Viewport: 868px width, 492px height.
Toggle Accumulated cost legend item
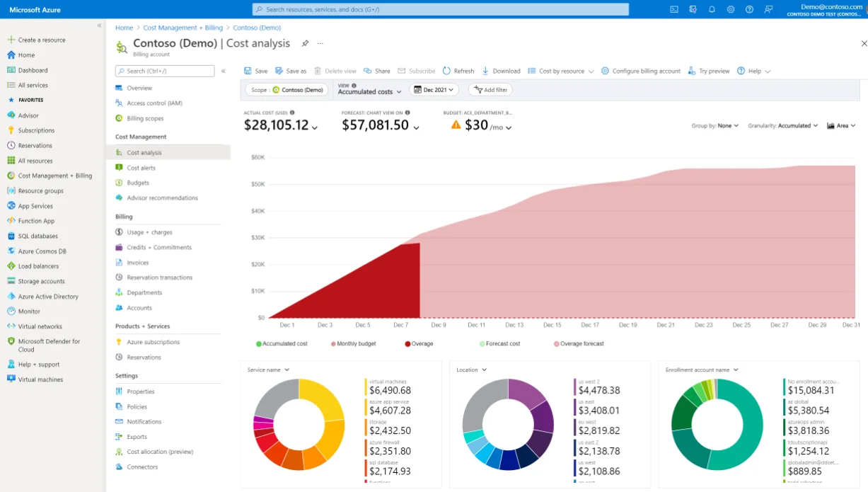coord(282,343)
